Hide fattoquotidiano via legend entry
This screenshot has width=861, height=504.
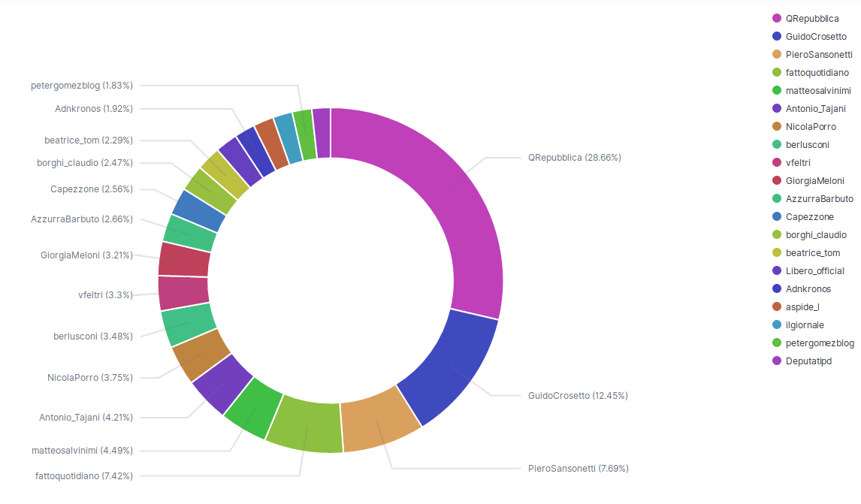pyautogui.click(x=817, y=73)
